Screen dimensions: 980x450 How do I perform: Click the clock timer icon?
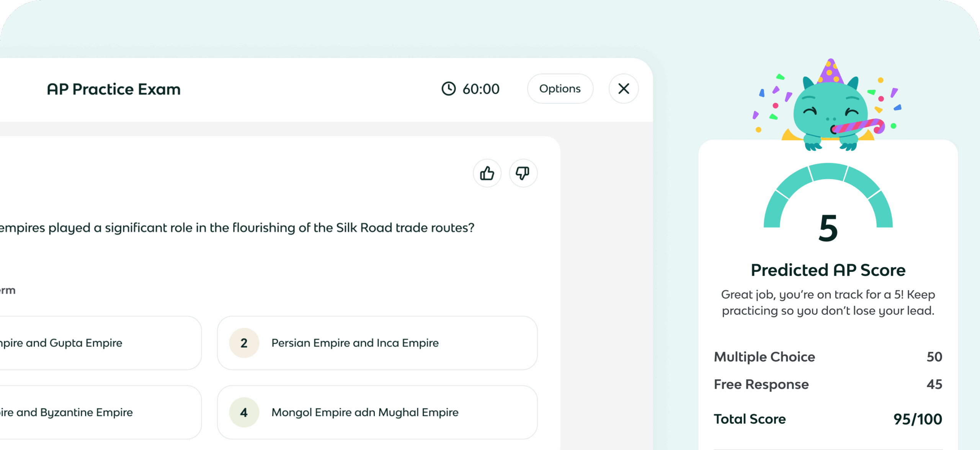click(x=449, y=89)
